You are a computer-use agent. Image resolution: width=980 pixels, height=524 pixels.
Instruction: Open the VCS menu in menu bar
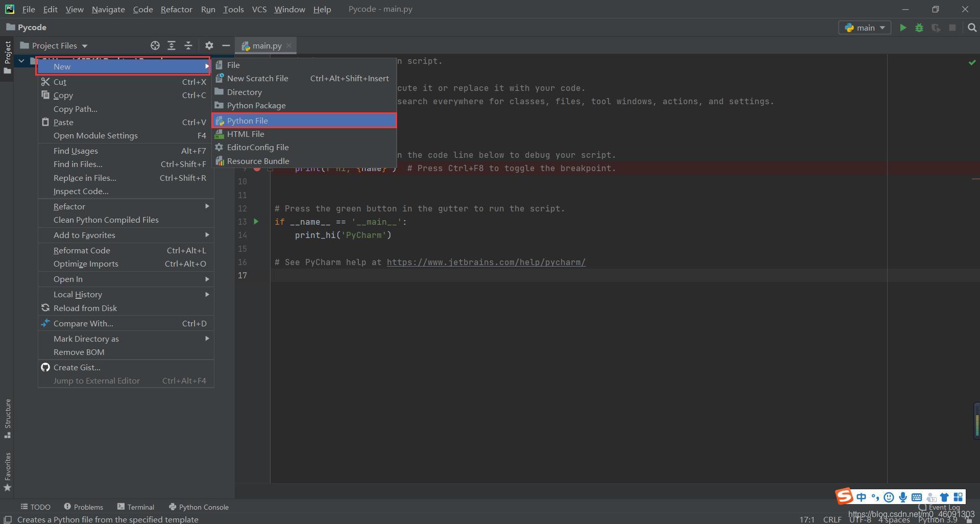coord(259,9)
